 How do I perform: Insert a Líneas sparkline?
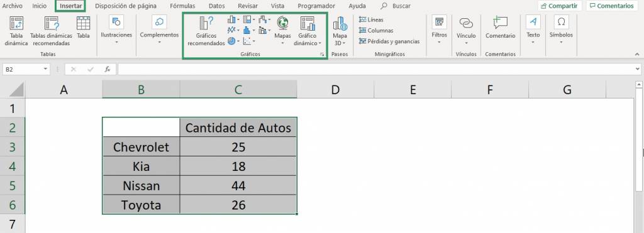(371, 19)
